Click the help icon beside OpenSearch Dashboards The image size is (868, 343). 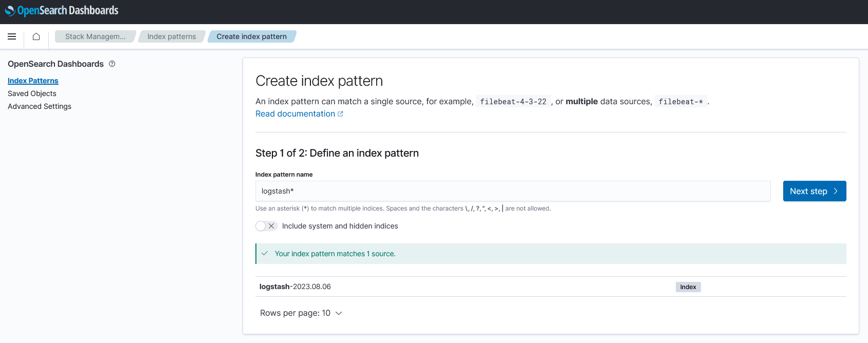[112, 64]
